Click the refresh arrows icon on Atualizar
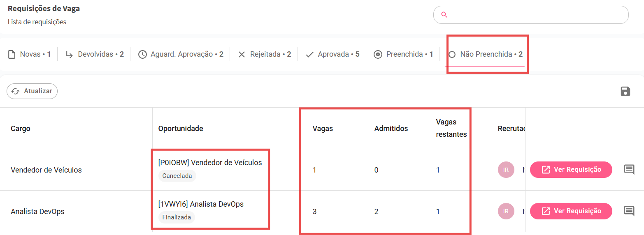This screenshot has width=644, height=235. point(16,91)
